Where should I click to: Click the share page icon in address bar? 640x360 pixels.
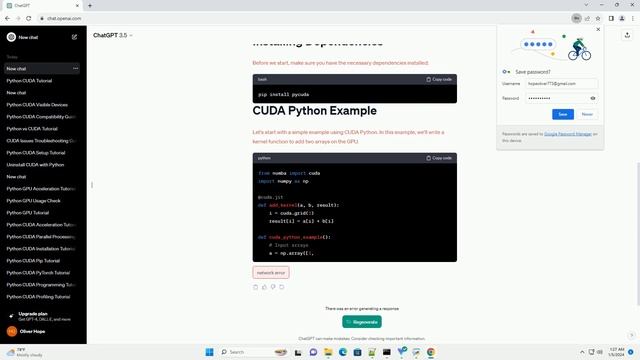click(587, 18)
